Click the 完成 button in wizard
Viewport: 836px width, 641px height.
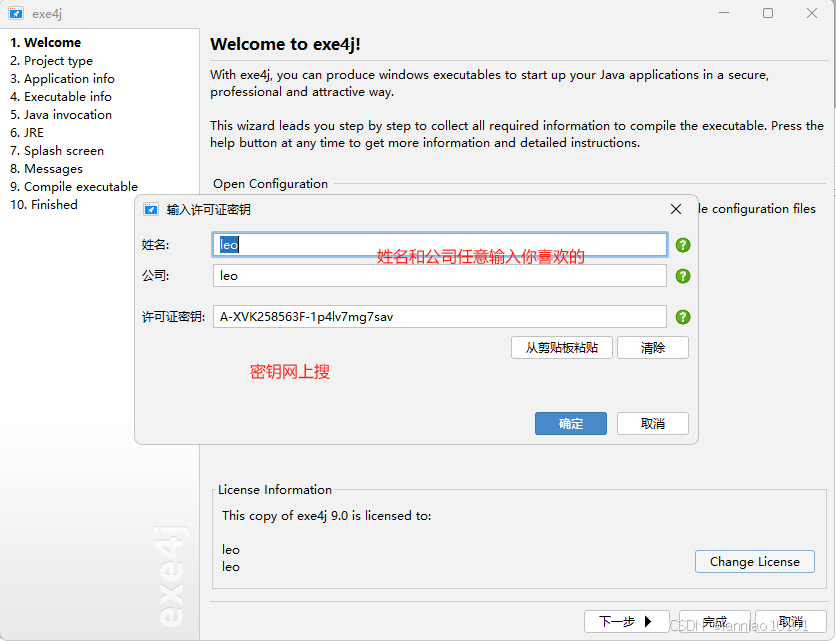click(x=714, y=621)
